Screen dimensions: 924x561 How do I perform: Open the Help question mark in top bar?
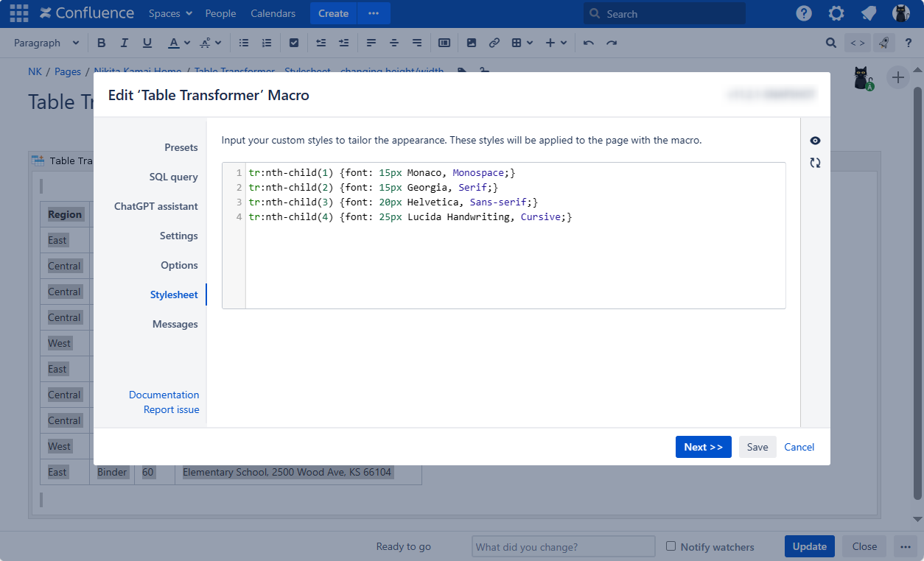click(x=804, y=13)
